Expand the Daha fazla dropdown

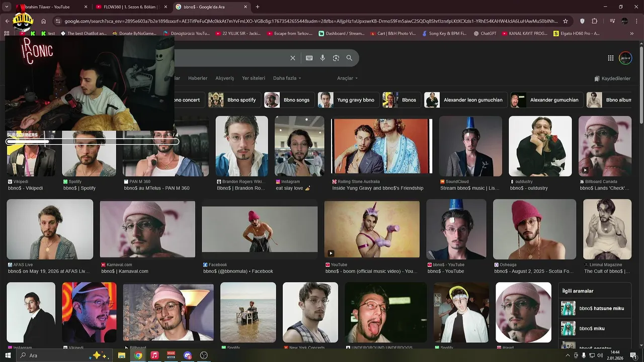coord(287,78)
